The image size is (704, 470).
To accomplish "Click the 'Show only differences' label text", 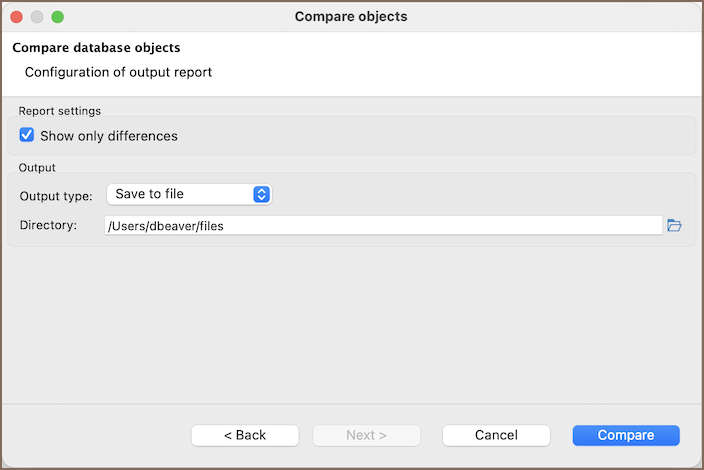I will click(x=108, y=135).
